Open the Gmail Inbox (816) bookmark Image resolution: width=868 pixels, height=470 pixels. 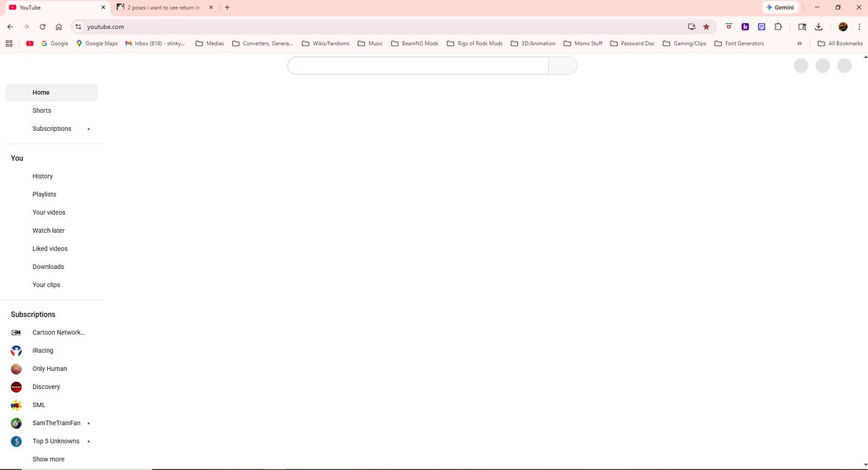coord(156,43)
